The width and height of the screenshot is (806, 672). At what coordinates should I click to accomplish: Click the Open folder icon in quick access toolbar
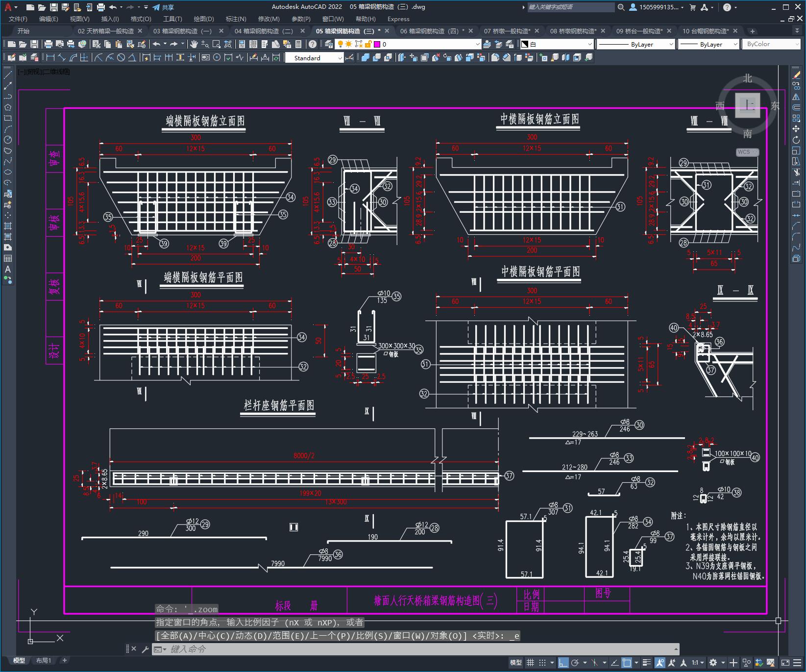click(42, 7)
